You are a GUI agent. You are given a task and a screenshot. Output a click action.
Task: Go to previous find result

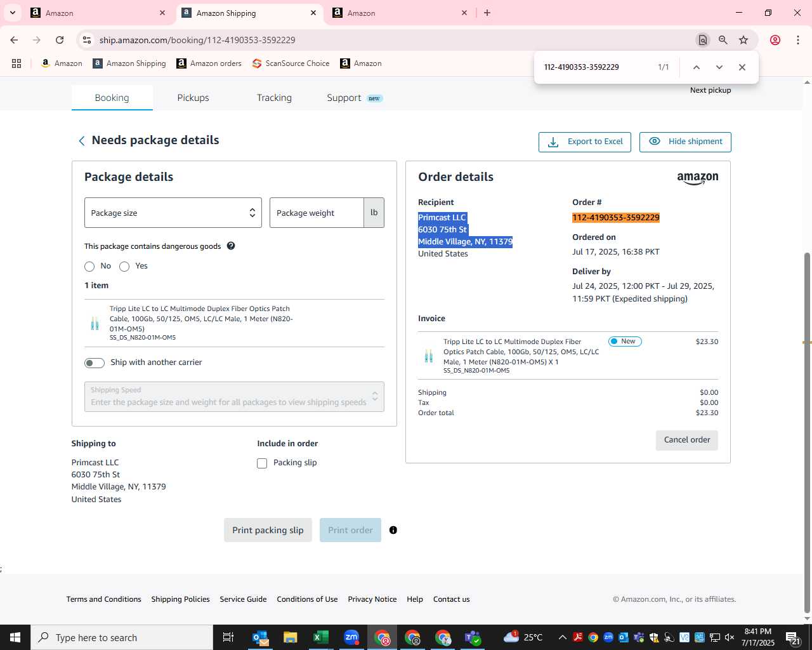point(697,67)
